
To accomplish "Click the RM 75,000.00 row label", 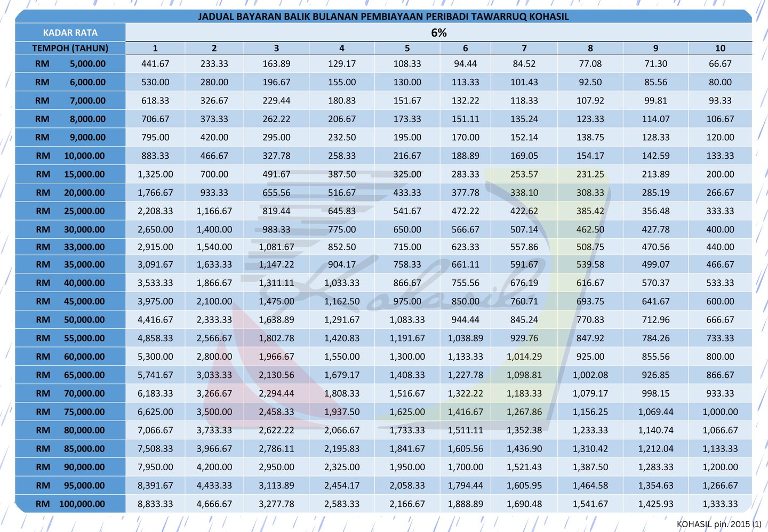I will [70, 412].
